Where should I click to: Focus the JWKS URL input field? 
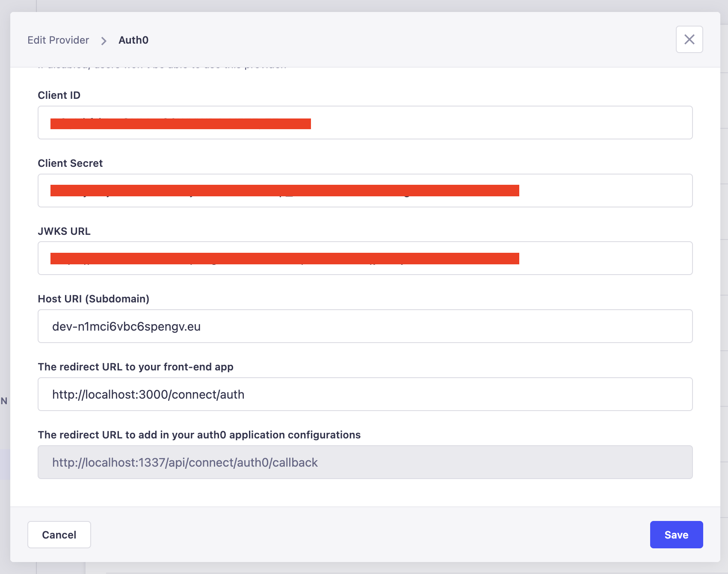(364, 258)
